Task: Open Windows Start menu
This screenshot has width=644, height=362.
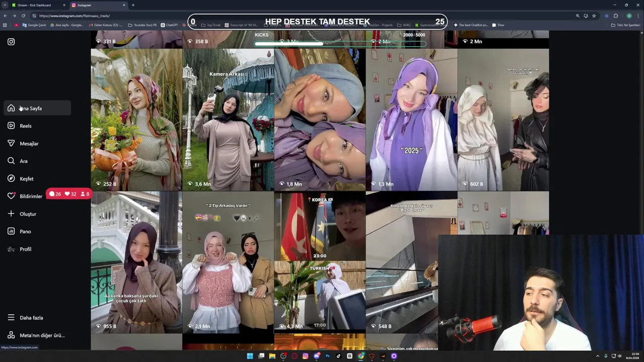Action: (250, 356)
